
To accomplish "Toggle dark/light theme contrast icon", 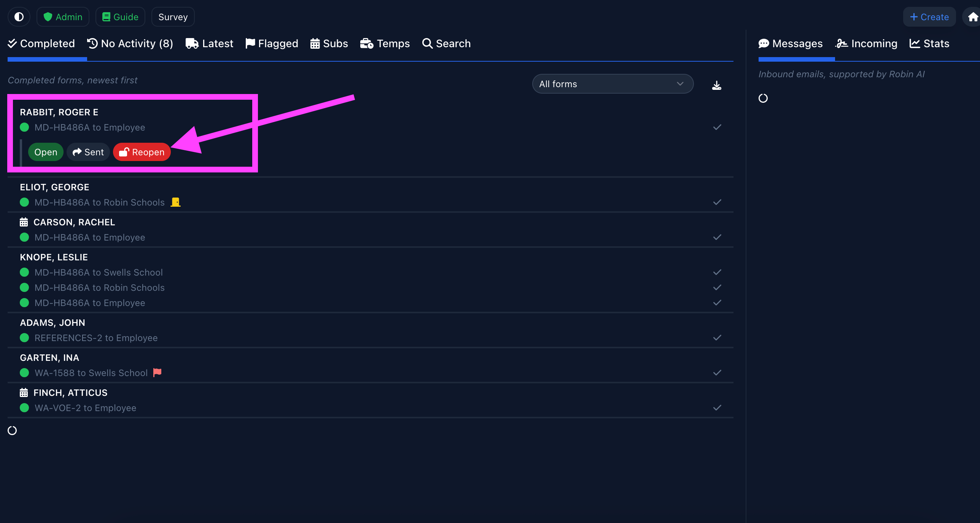I will tap(19, 17).
